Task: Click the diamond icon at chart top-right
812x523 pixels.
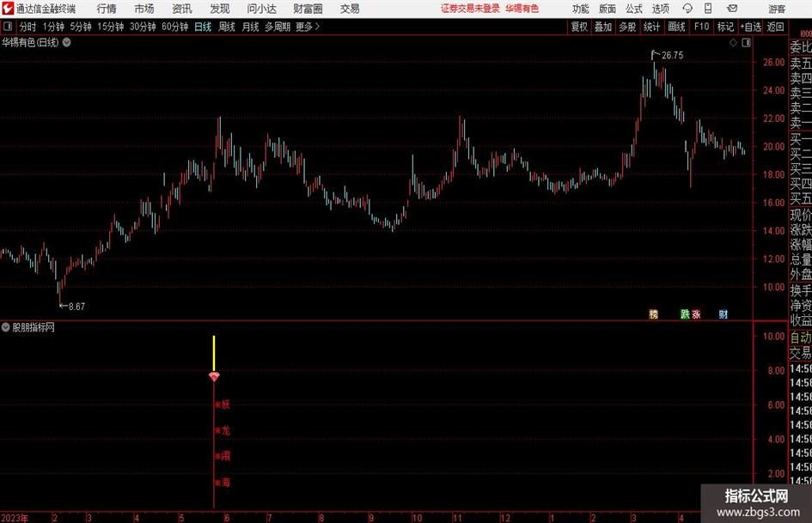Action: pos(733,43)
